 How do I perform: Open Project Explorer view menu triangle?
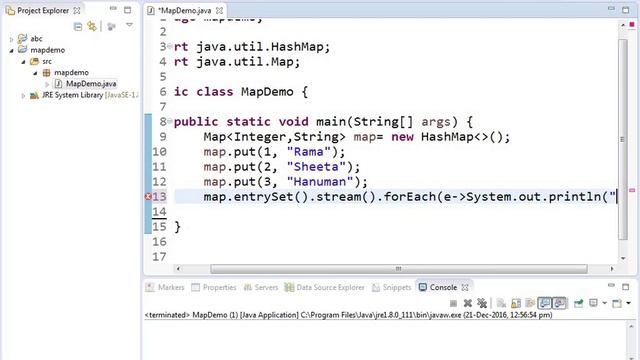click(129, 25)
